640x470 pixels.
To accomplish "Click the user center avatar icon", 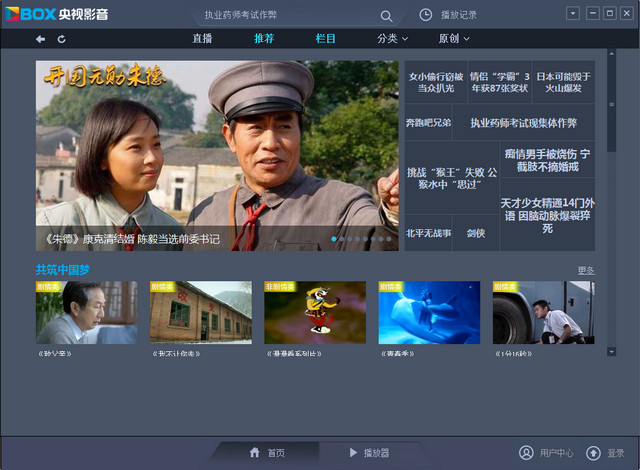I will (526, 452).
